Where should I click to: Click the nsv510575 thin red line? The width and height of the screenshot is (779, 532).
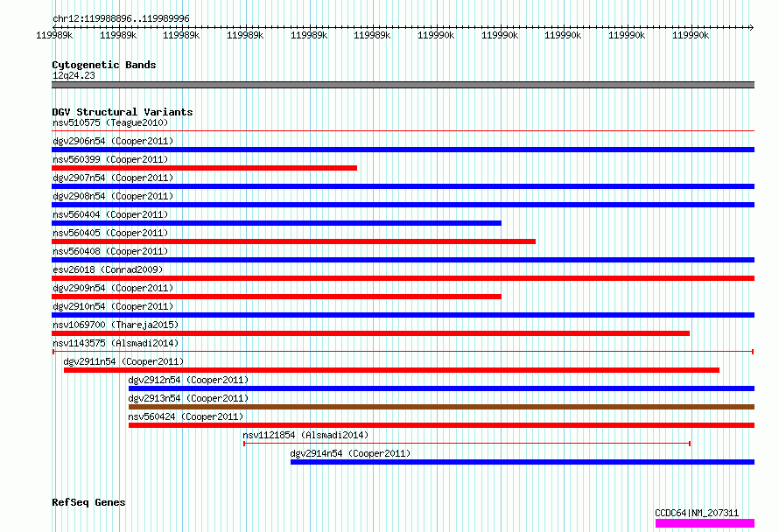(x=403, y=131)
